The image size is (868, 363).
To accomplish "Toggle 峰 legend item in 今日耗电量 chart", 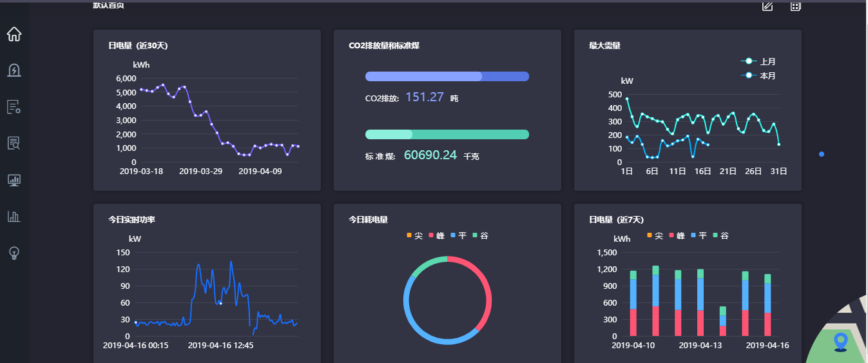I will [437, 236].
